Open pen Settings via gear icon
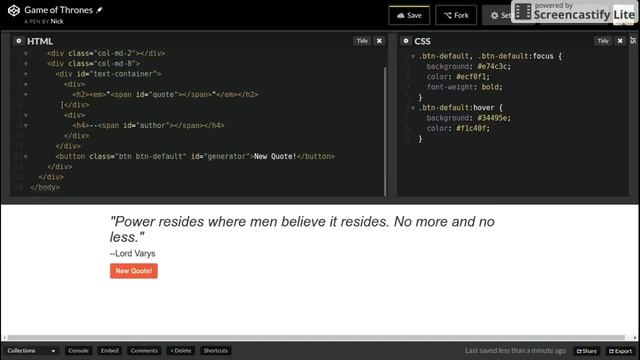This screenshot has width=640, height=360. (x=496, y=16)
